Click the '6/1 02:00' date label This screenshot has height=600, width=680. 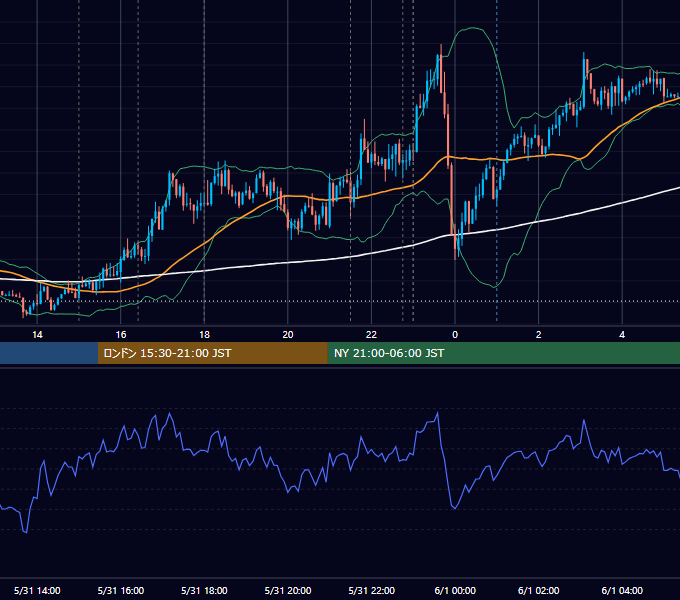coord(539,590)
